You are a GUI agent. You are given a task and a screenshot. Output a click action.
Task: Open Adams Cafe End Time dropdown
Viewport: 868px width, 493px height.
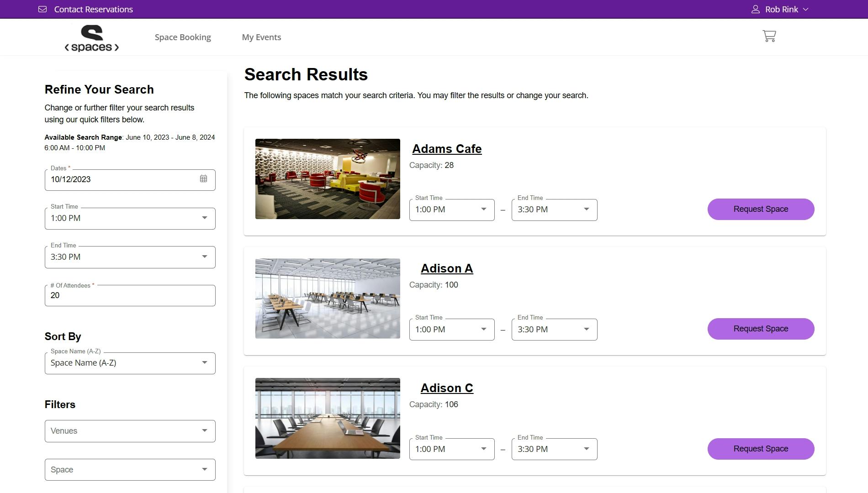click(554, 210)
